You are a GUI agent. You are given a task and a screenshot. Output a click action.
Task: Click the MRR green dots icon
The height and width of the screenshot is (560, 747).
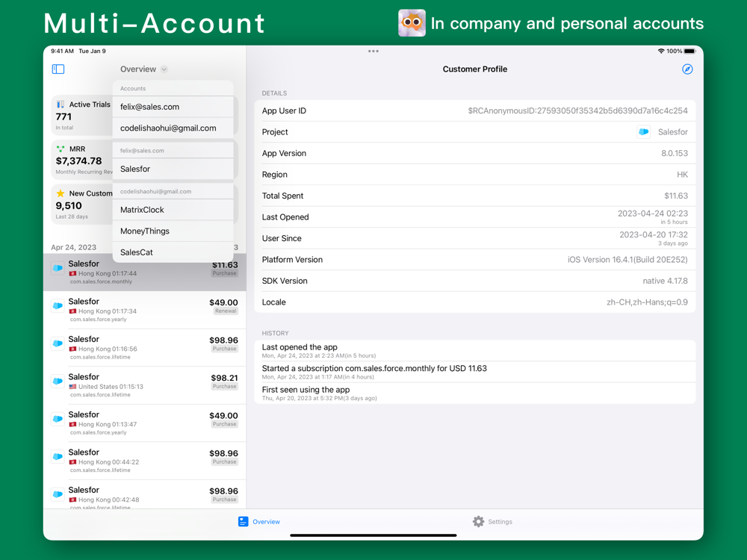61,149
